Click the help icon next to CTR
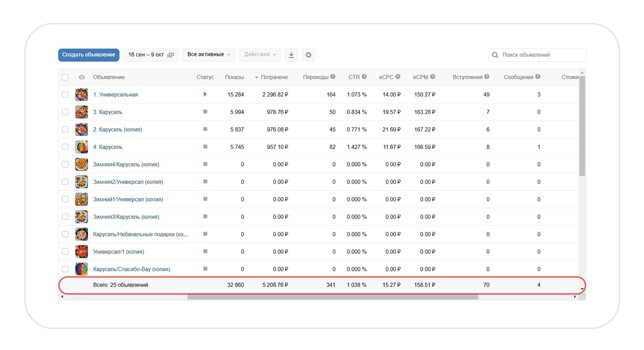This screenshot has width=644, height=350. tap(364, 77)
